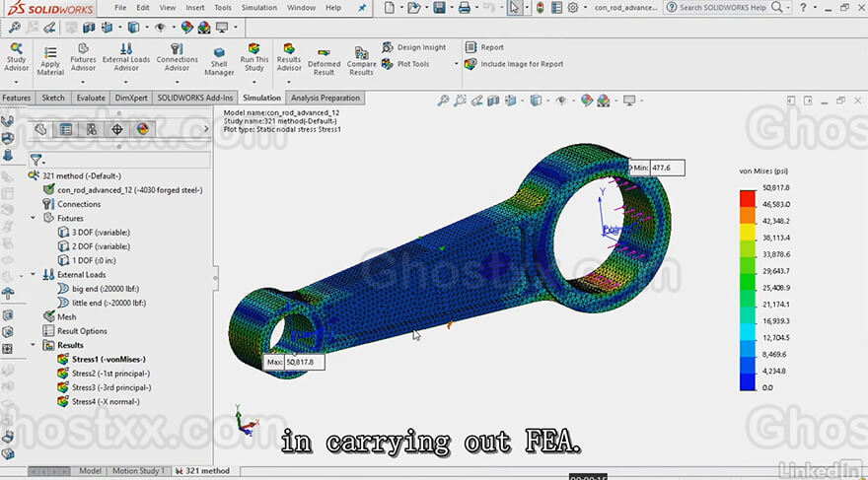The height and width of the screenshot is (480, 868).
Task: Click the Print icon
Action: click(465, 8)
